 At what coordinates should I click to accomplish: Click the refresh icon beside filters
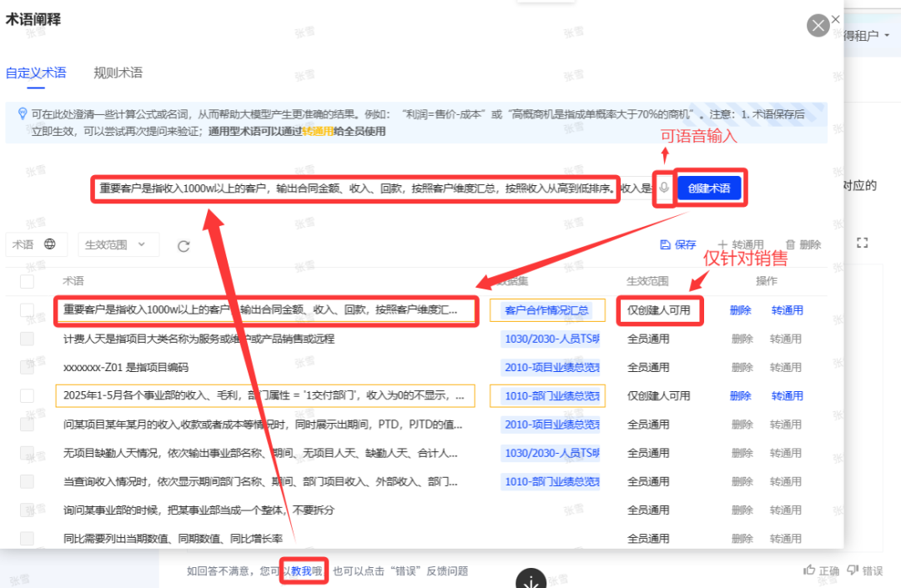(x=184, y=245)
